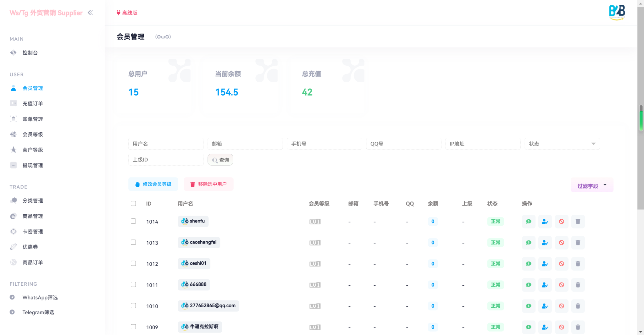Viewport: 644px width, 335px height.
Task: Check the box for user ID 1014
Action: tap(133, 221)
